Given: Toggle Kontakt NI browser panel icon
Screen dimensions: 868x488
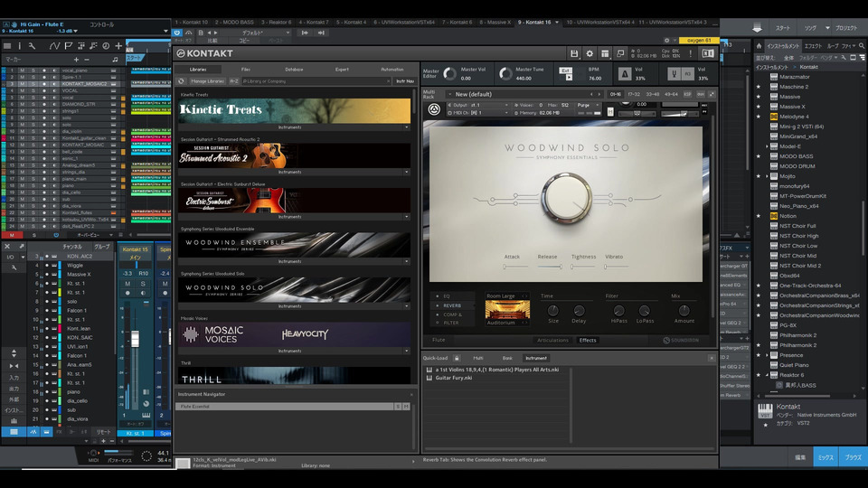Looking at the screenshot, I should (707, 53).
